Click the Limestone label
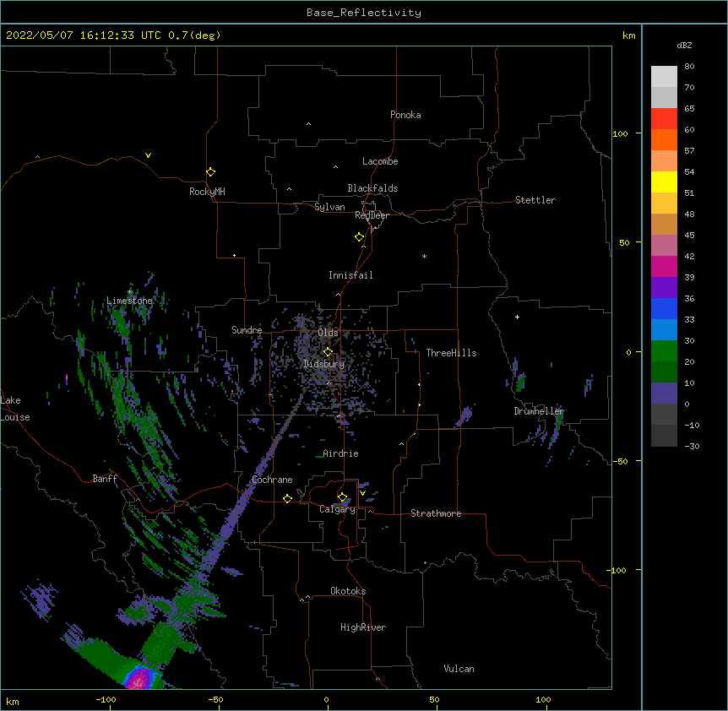The image size is (728, 711). pos(129,301)
